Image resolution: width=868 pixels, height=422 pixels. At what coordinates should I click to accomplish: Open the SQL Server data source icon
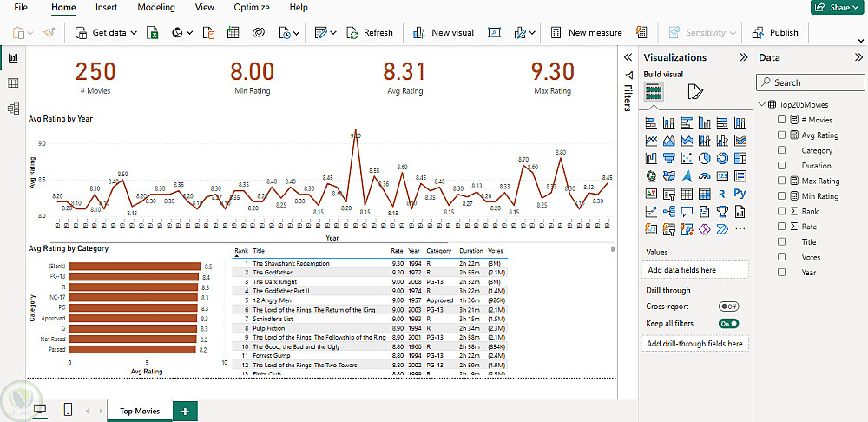pyautogui.click(x=208, y=33)
